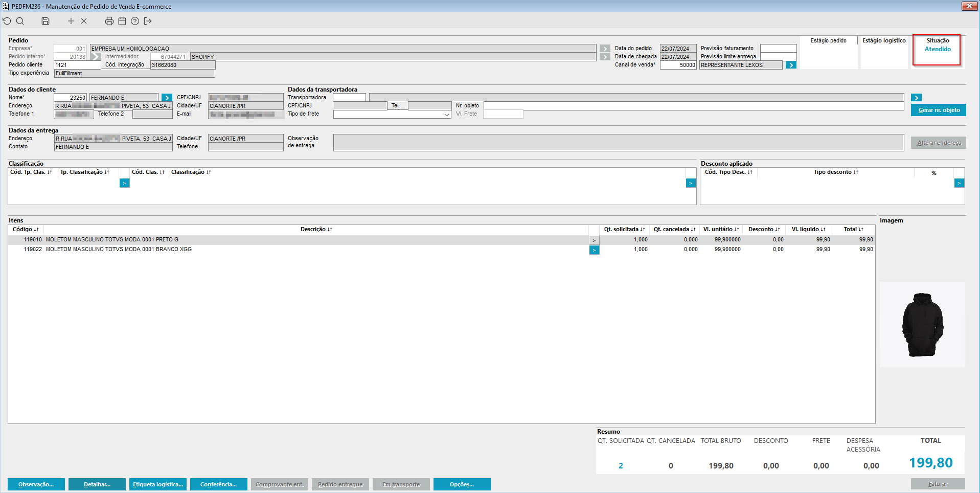Click Gerar nr. objeto button
Viewport: 980px width, 493px height.
(939, 110)
